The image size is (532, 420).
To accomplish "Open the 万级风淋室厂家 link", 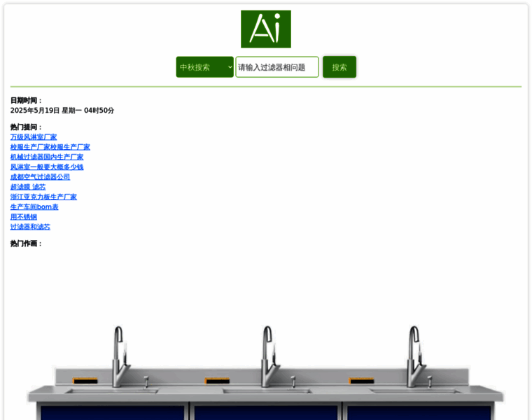I will [34, 137].
